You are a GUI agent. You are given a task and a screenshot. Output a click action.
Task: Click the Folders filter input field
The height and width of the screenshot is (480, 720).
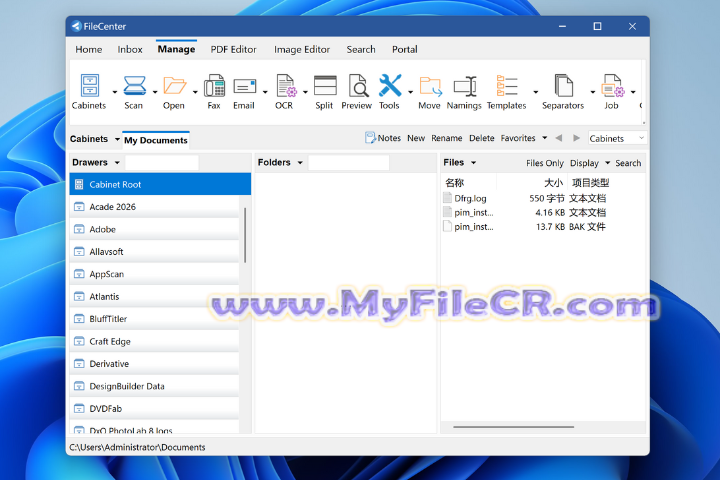[x=349, y=163]
